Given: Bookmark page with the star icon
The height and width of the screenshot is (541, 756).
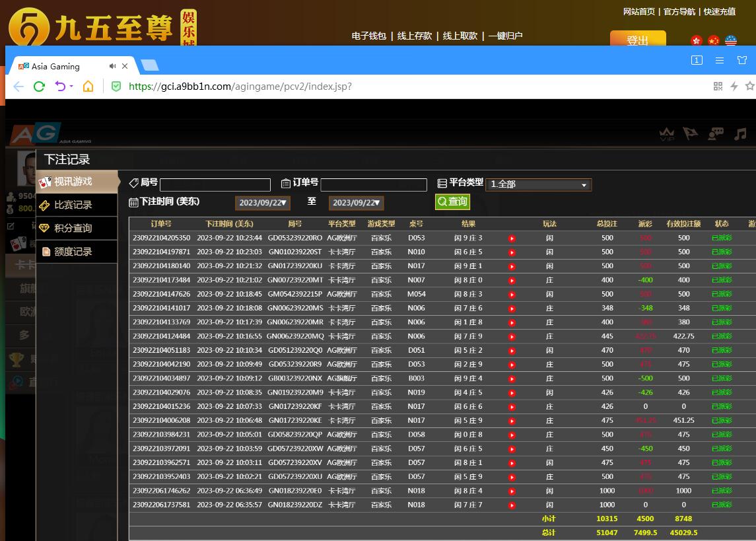Looking at the screenshot, I should pyautogui.click(x=749, y=87).
